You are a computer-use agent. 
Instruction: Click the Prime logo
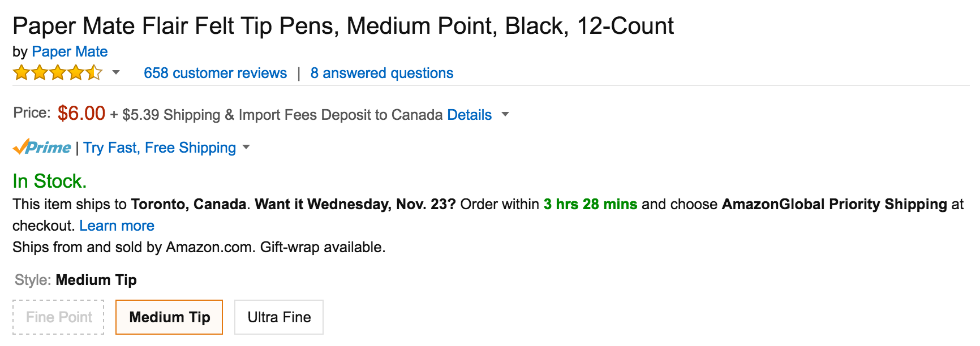click(x=42, y=148)
